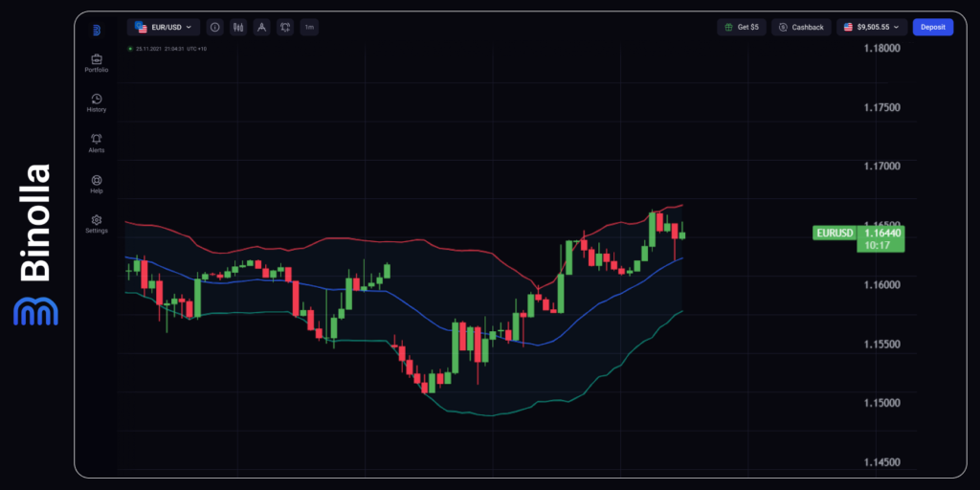Image resolution: width=980 pixels, height=490 pixels.
Task: Click the US flag next to balance
Action: pyautogui.click(x=848, y=27)
